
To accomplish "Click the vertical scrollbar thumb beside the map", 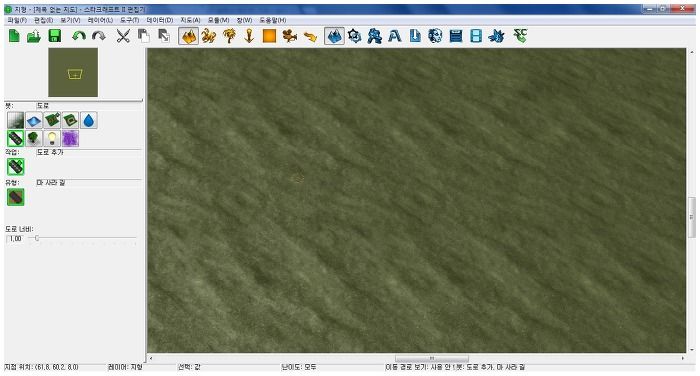I will [692, 217].
